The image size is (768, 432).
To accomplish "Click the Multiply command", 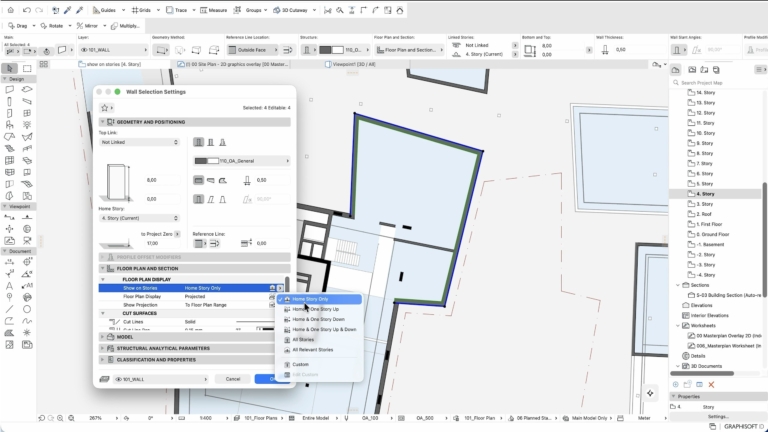I will coord(125,25).
